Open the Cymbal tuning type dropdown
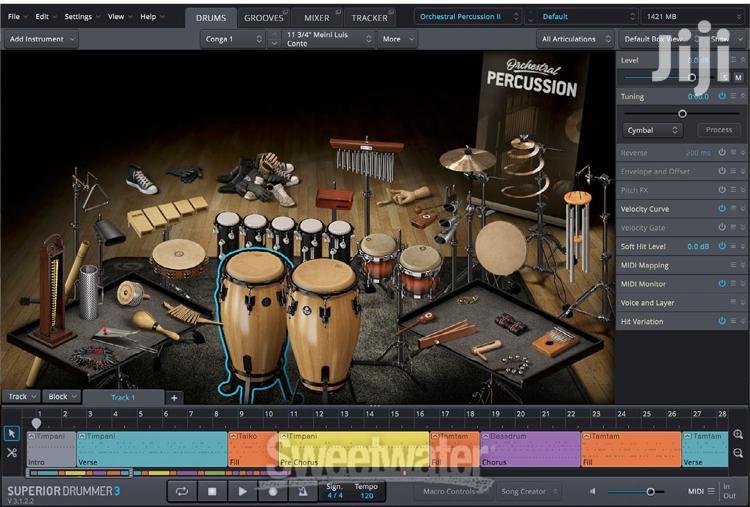 [652, 130]
